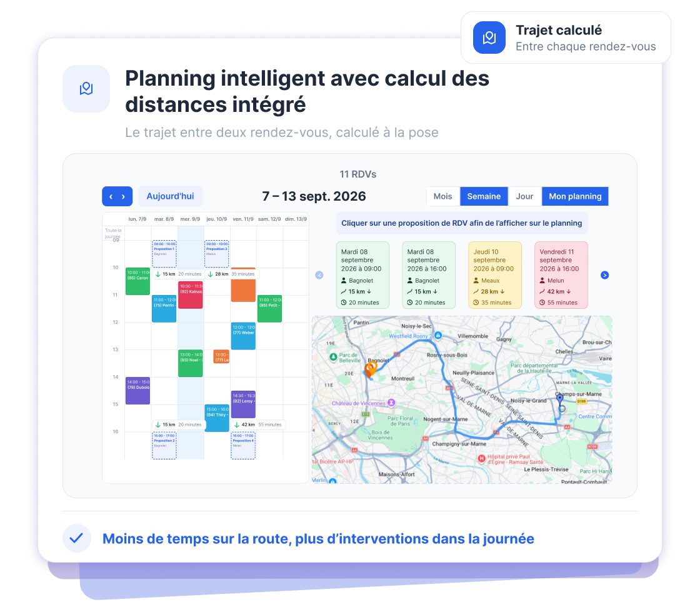
Task: Click the Hôpital privé Paul d'Égine hospital icon
Action: [482, 459]
